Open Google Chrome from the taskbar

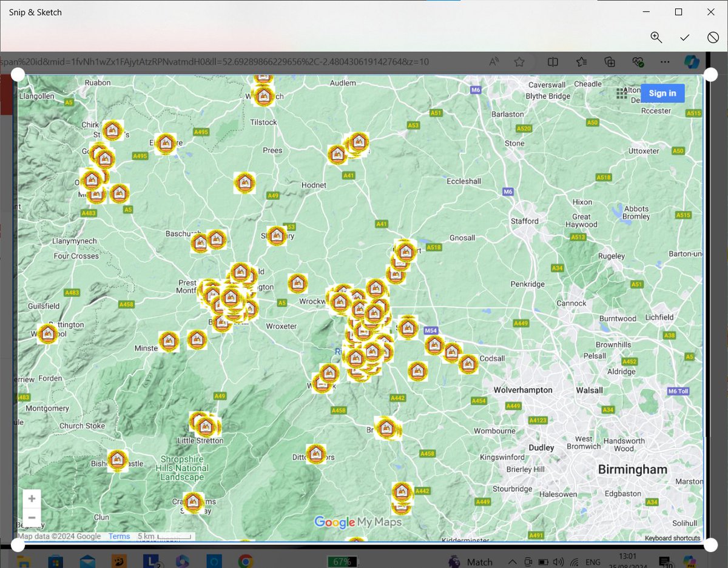(245, 561)
